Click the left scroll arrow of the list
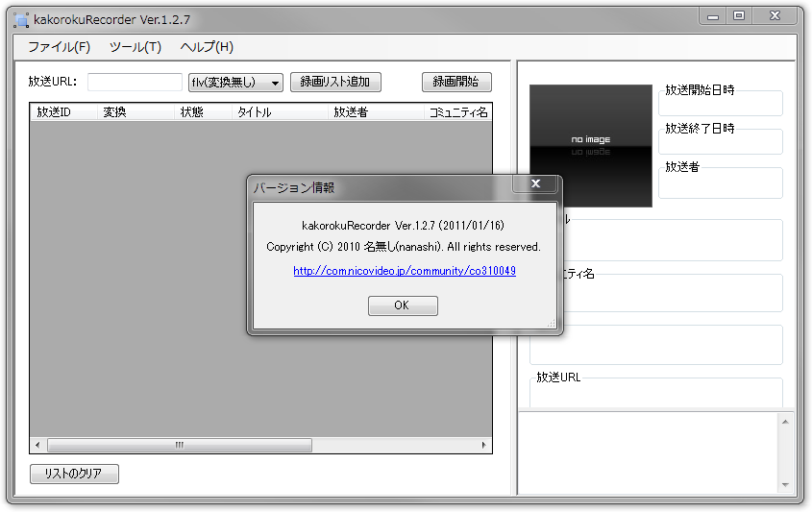 [37, 445]
